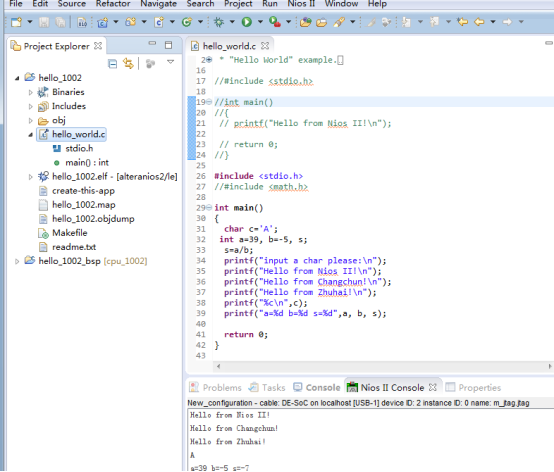Open the Run button dropdown arrow
Viewport: 554px width, 472px height.
pos(260,22)
